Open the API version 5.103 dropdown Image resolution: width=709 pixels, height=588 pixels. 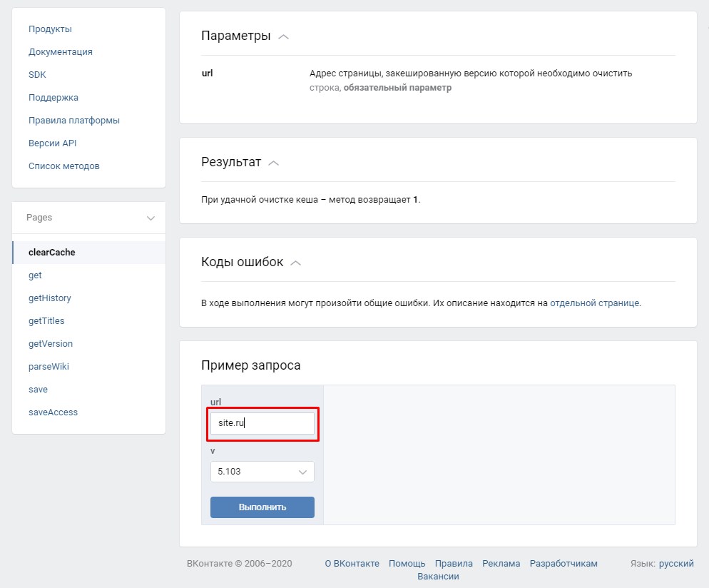pos(262,471)
